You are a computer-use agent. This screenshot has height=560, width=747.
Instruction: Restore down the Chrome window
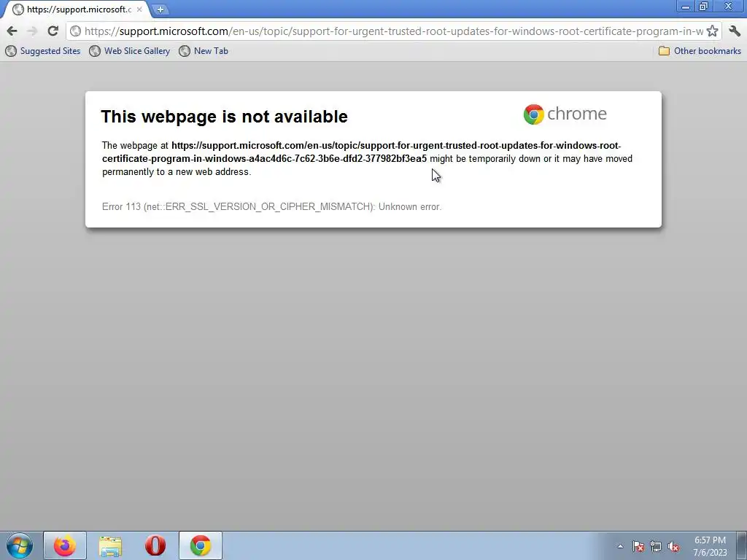tap(703, 6)
